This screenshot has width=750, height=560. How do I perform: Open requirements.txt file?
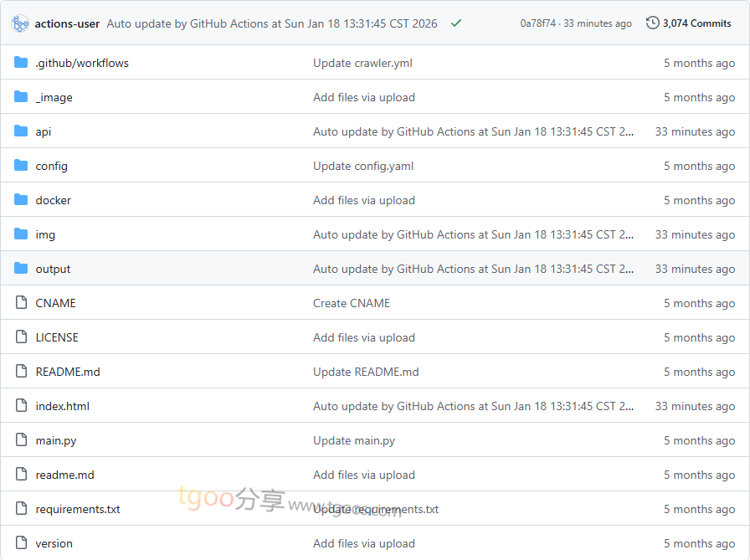[78, 509]
